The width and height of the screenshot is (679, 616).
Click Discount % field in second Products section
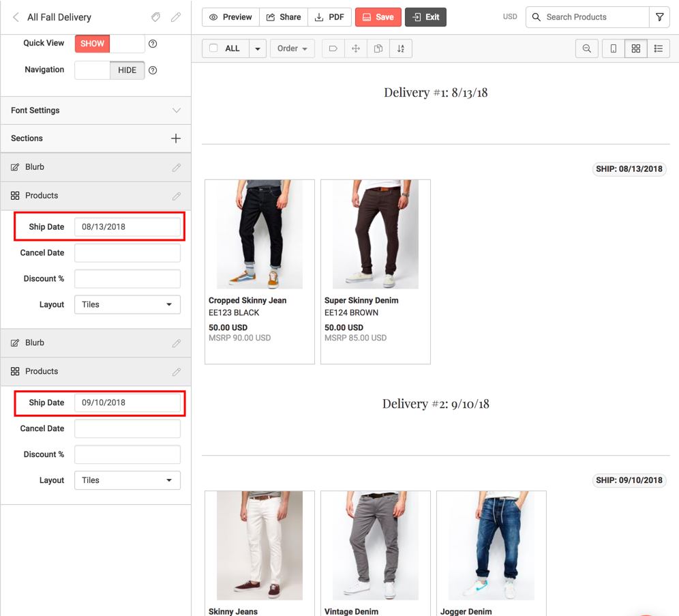tap(127, 455)
